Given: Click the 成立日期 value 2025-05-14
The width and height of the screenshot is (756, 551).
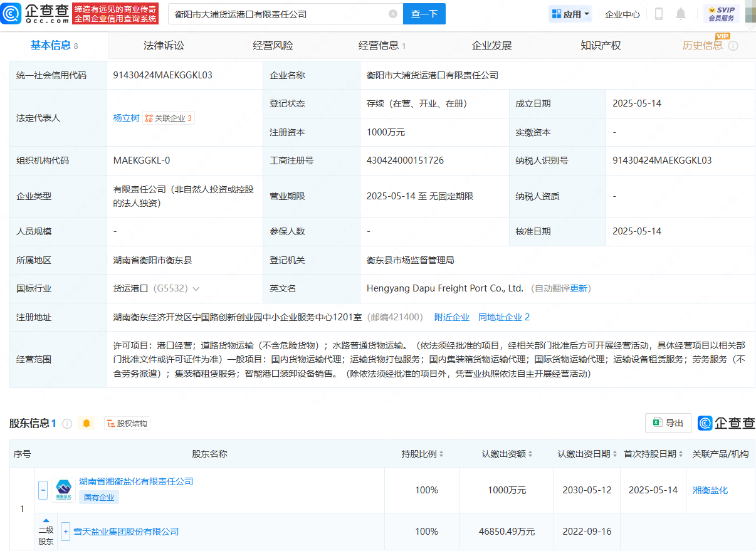Looking at the screenshot, I should [x=637, y=103].
